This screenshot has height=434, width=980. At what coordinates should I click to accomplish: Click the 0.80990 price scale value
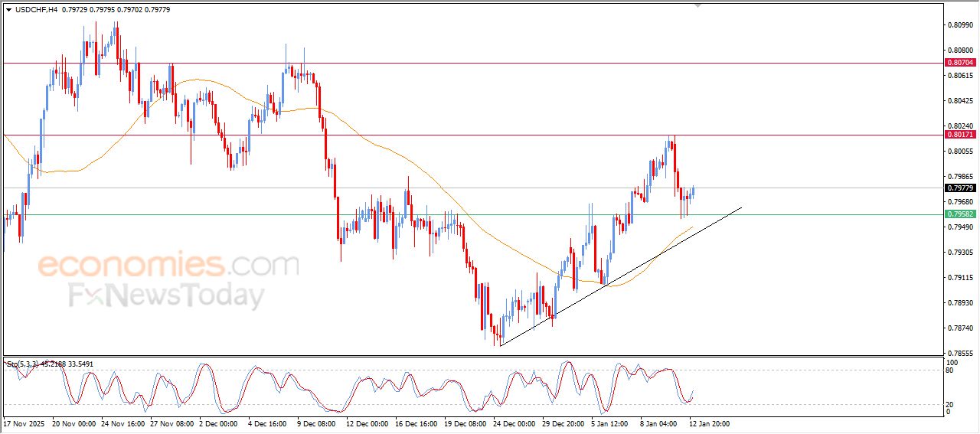[959, 25]
